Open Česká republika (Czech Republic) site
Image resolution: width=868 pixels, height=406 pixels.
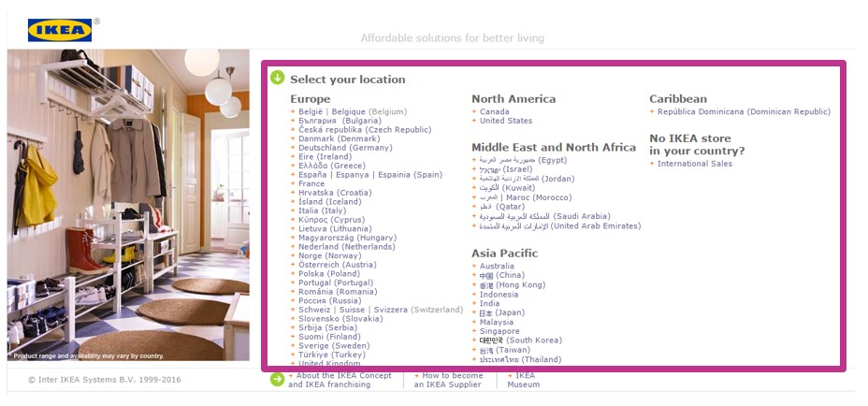point(365,130)
